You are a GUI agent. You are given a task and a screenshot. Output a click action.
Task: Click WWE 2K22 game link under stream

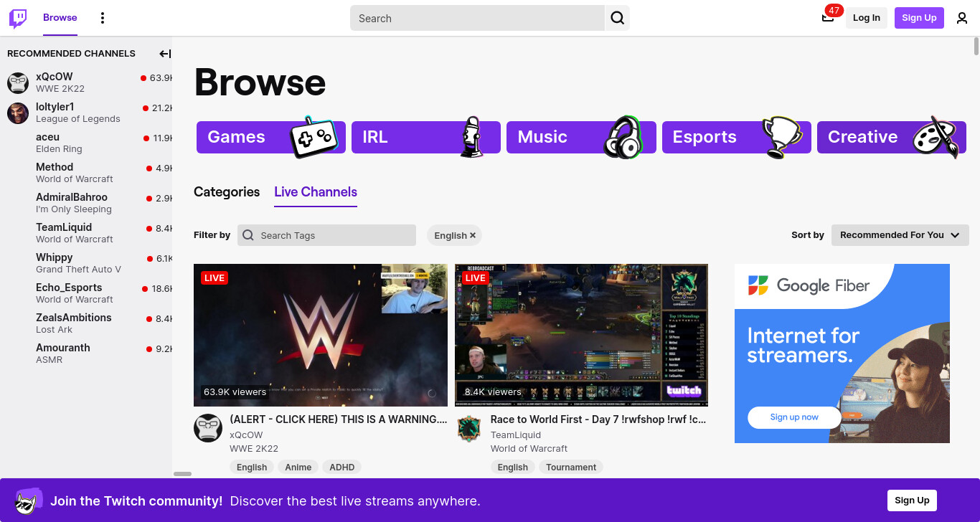254,448
